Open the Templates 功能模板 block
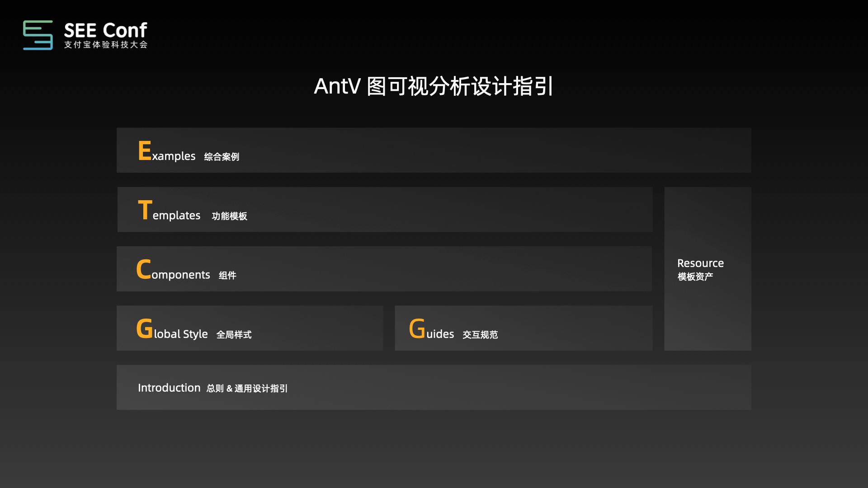This screenshot has height=488, width=868. (385, 210)
